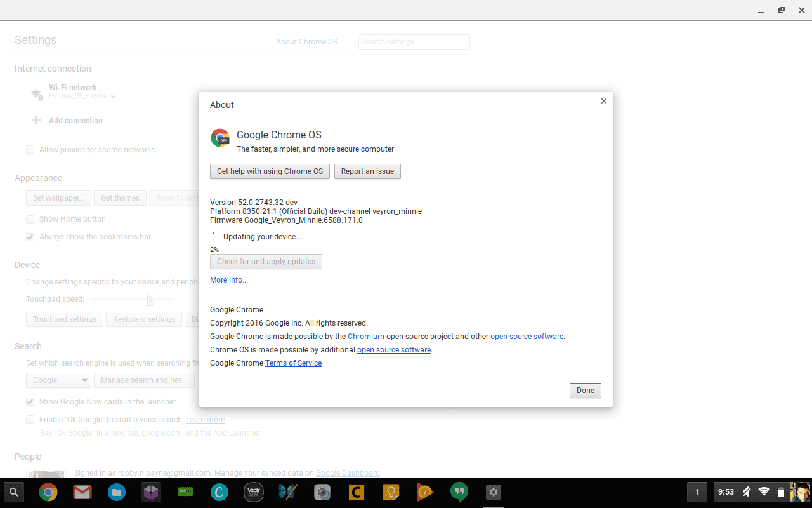The height and width of the screenshot is (508, 812).
Task: Click the Settings gear icon on shelf
Action: click(x=494, y=492)
